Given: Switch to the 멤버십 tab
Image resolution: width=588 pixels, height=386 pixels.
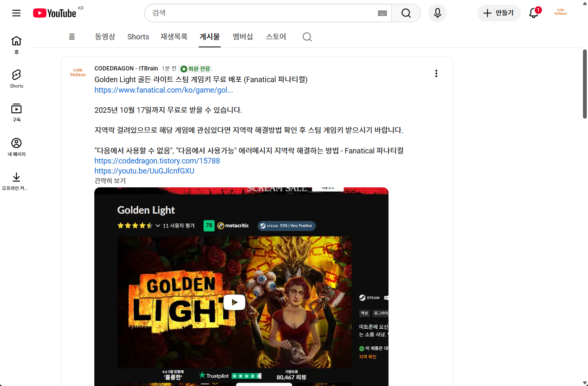Looking at the screenshot, I should (x=243, y=37).
